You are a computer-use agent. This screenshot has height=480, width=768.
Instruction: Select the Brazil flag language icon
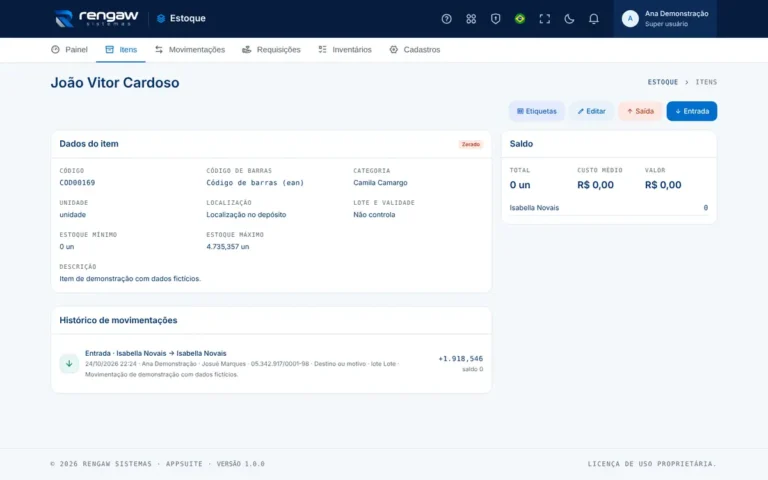pyautogui.click(x=520, y=19)
